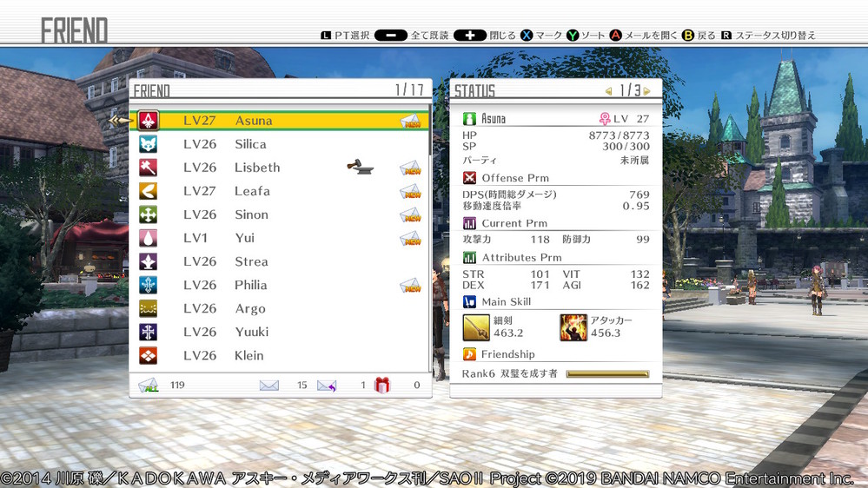The height and width of the screenshot is (488, 868).
Task: Select Asuna's red class icon
Action: [148, 121]
